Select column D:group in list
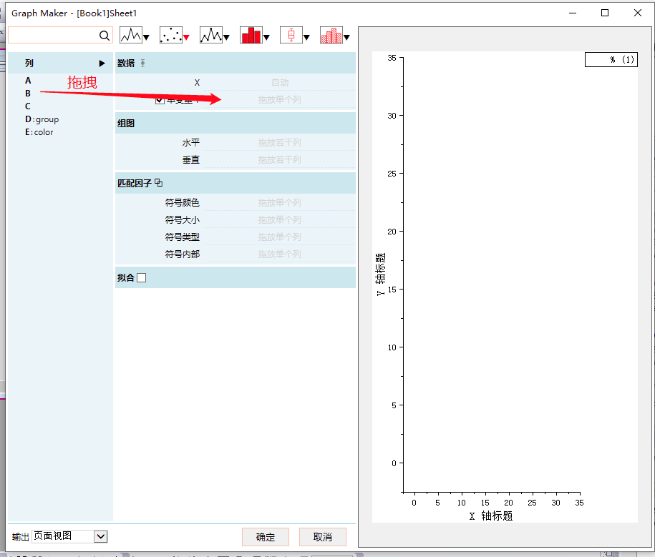This screenshot has width=655, height=557. [42, 120]
